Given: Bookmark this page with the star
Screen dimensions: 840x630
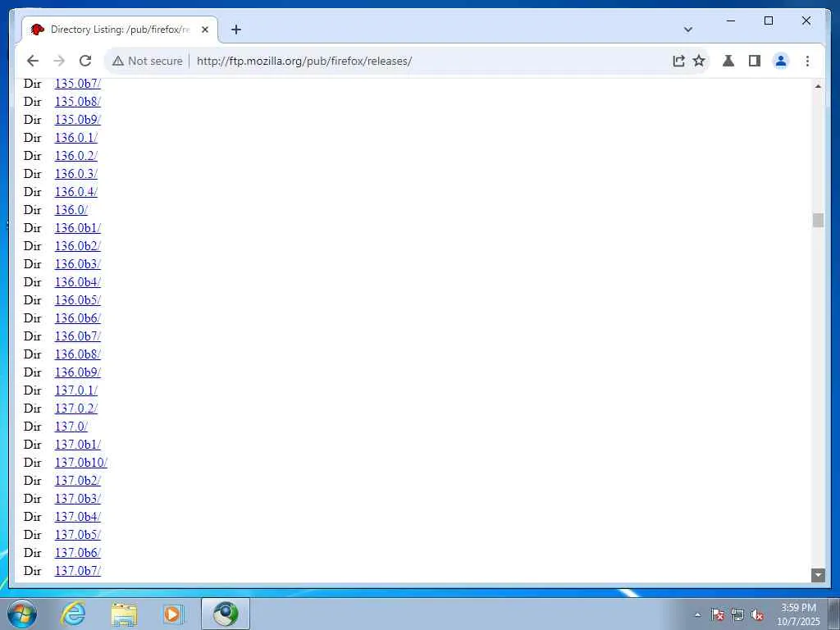Looking at the screenshot, I should (x=699, y=61).
